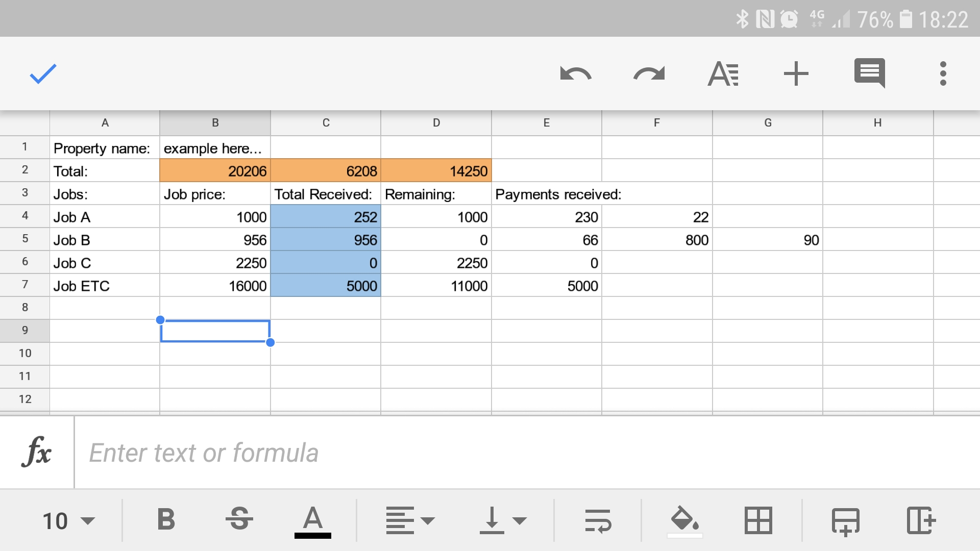Select the 'Total Received:' header cell
Image resolution: width=980 pixels, height=551 pixels.
[x=326, y=193]
